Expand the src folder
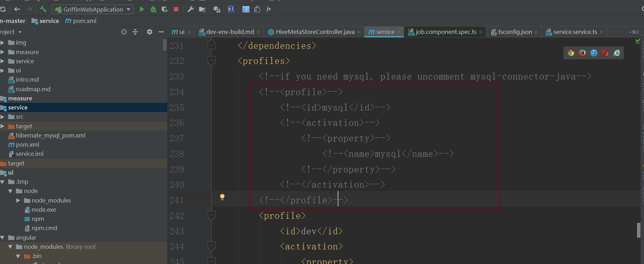 click(x=2, y=117)
